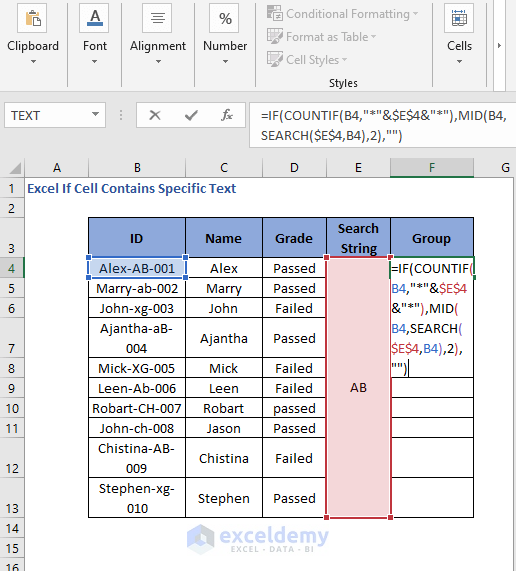This screenshot has width=516, height=571.
Task: Cancel the formula entry with X
Action: pos(155,115)
